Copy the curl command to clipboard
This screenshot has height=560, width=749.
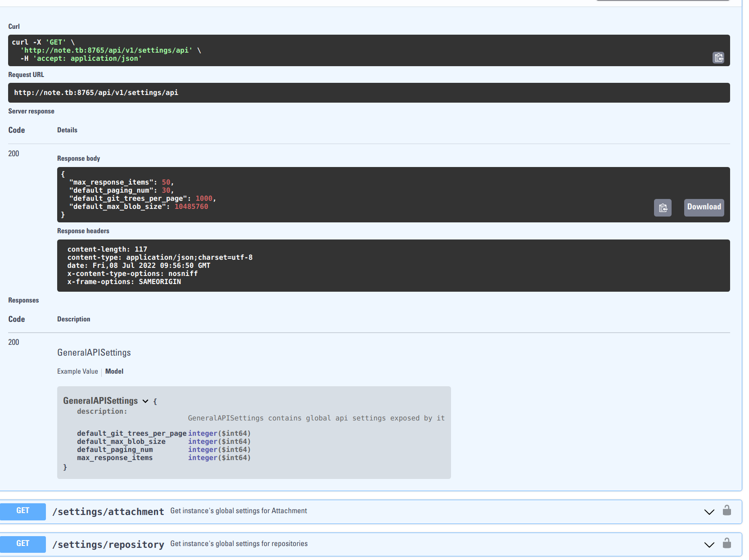718,57
